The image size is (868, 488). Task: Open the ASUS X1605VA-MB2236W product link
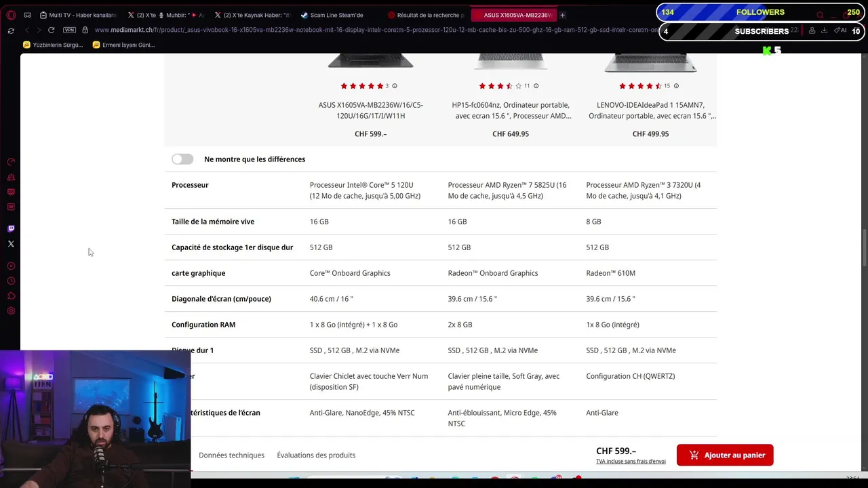[371, 110]
